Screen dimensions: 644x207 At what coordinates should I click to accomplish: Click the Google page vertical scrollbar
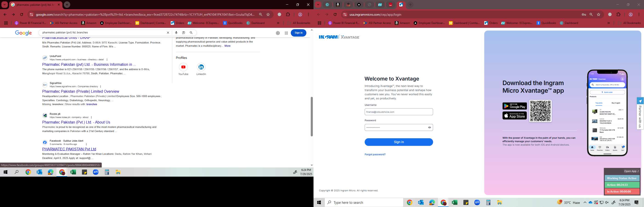point(311,116)
